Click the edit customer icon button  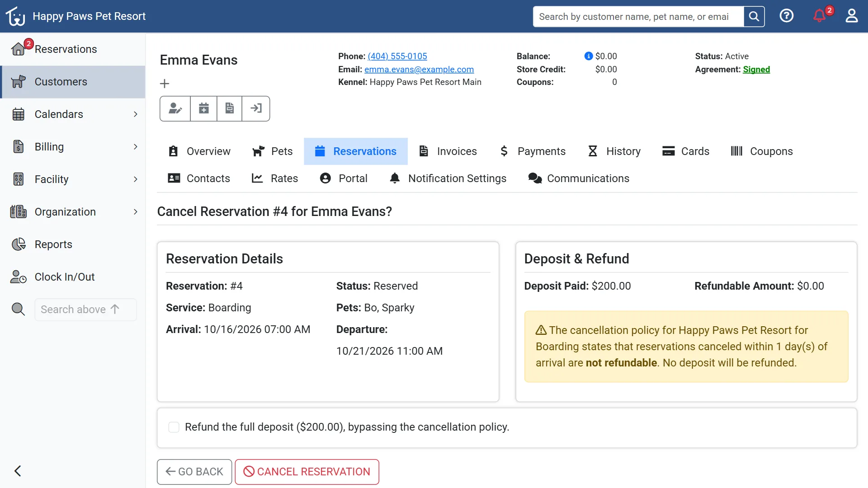point(175,108)
